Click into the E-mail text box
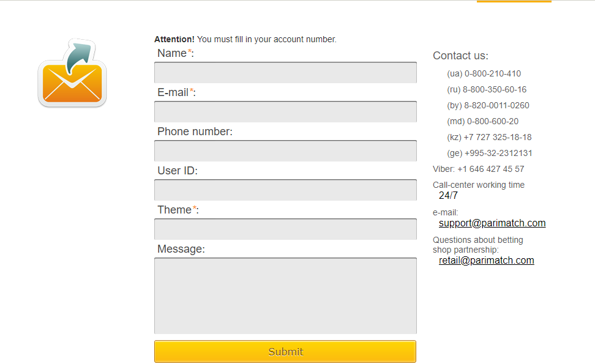 point(285,111)
